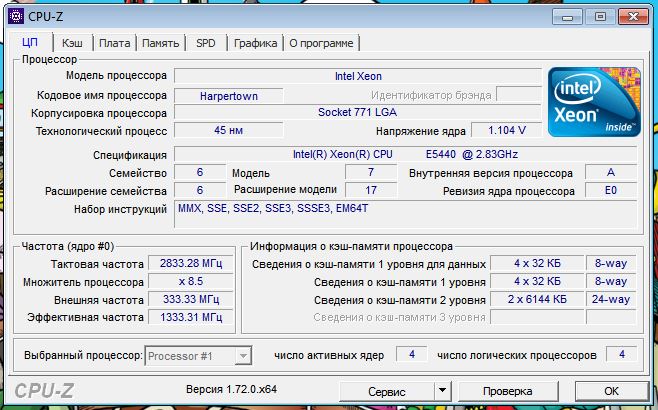The width and height of the screenshot is (658, 410).
Task: Open the Processor #1 selection combo box
Action: (198, 356)
